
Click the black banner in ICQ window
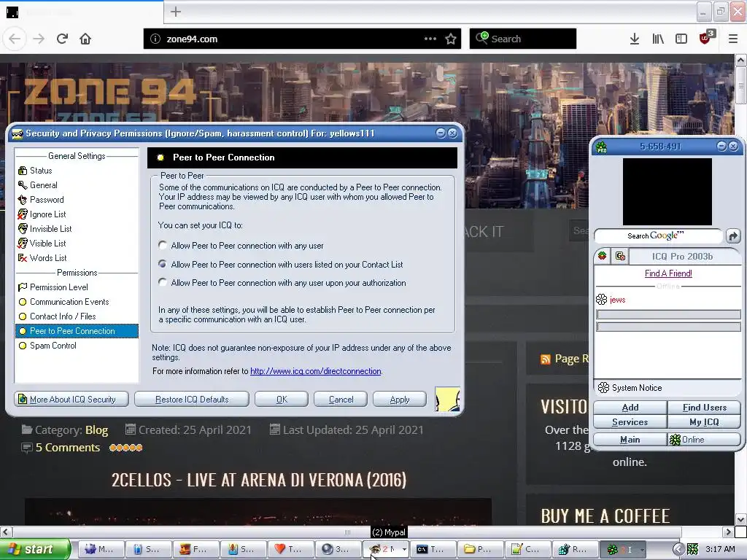pyautogui.click(x=667, y=192)
